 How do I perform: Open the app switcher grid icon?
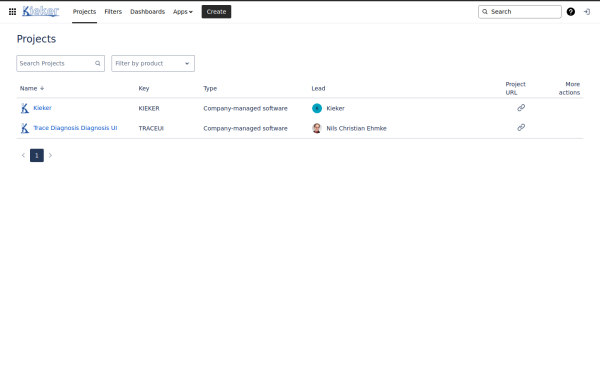[12, 12]
